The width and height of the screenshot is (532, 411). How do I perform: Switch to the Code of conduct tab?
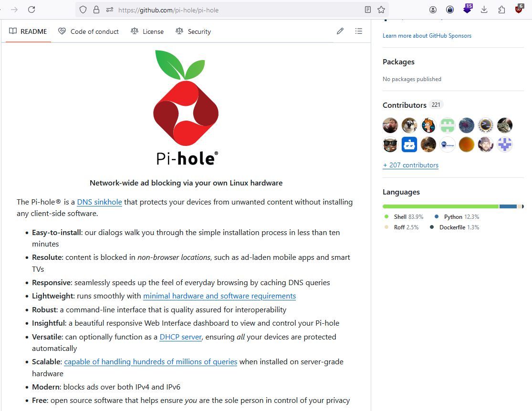[x=88, y=31]
